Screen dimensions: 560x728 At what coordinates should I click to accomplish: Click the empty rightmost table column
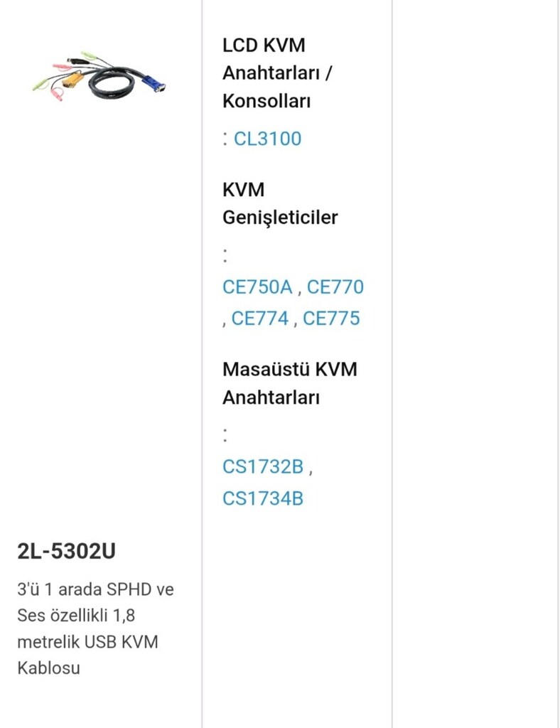tap(475, 364)
